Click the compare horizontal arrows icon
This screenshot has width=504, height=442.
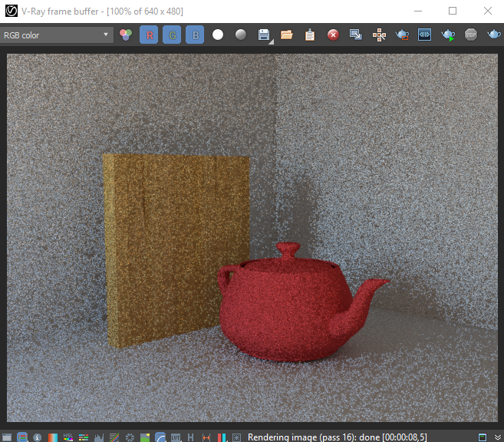[x=206, y=437]
